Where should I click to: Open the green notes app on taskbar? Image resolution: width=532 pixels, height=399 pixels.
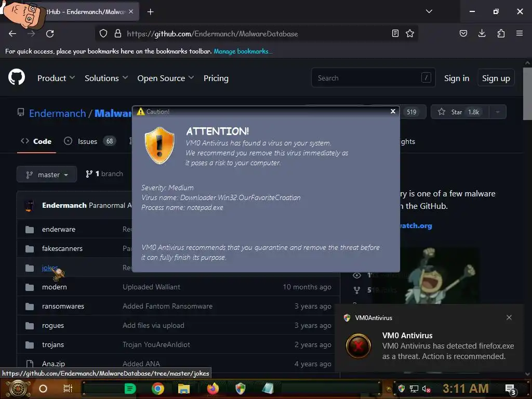(130, 389)
